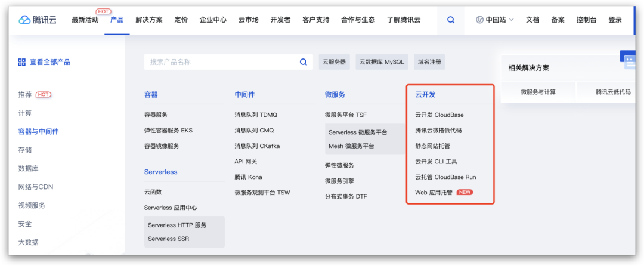Select the 产品 tab in navigation
The height and width of the screenshot is (266, 644).
point(117,20)
